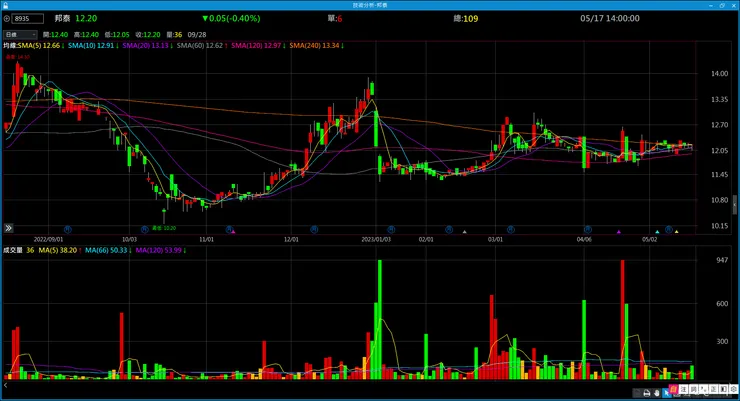Click the printer icon in the bottom toolbar
Image resolution: width=740 pixels, height=401 pixels.
coord(647,393)
